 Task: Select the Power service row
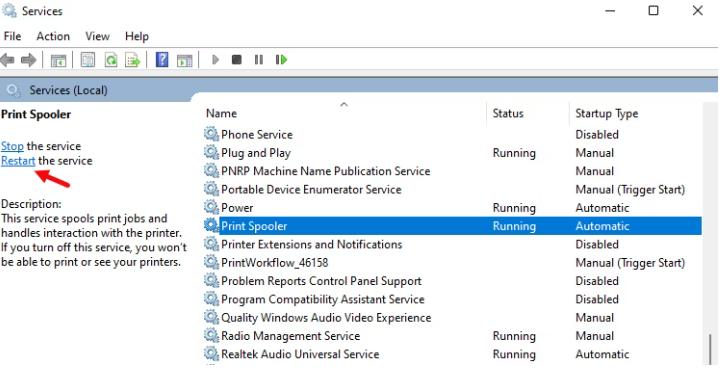point(452,207)
